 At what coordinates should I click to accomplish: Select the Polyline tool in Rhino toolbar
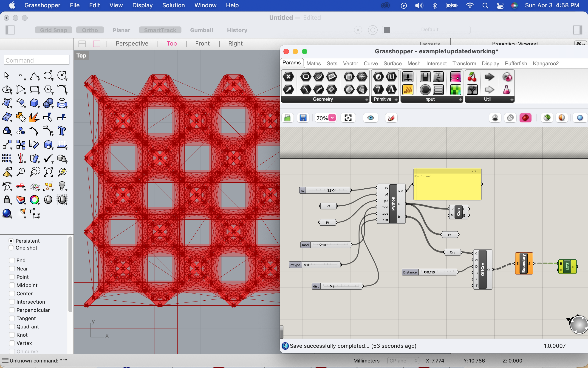(34, 76)
